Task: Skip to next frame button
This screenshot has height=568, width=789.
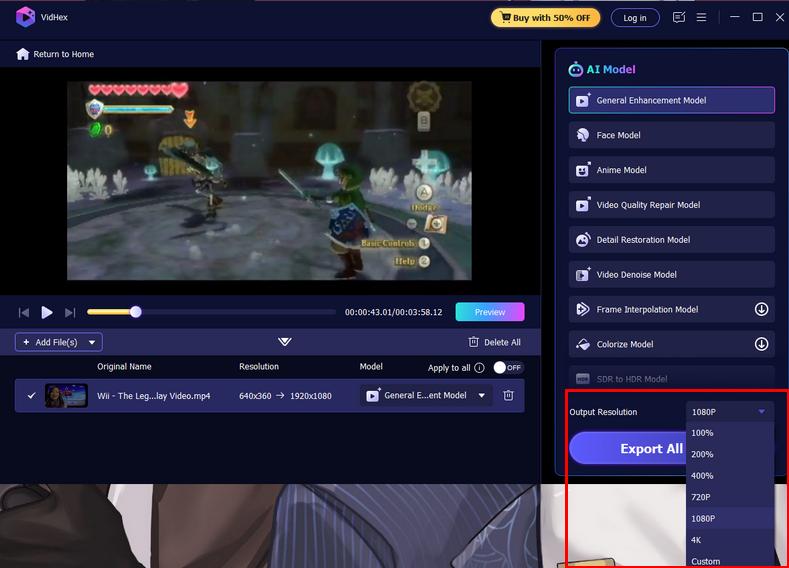Action: tap(70, 312)
